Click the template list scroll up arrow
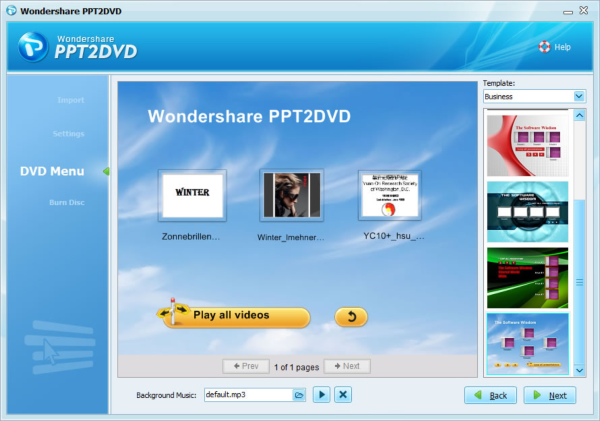This screenshot has width=600, height=421. coord(580,115)
